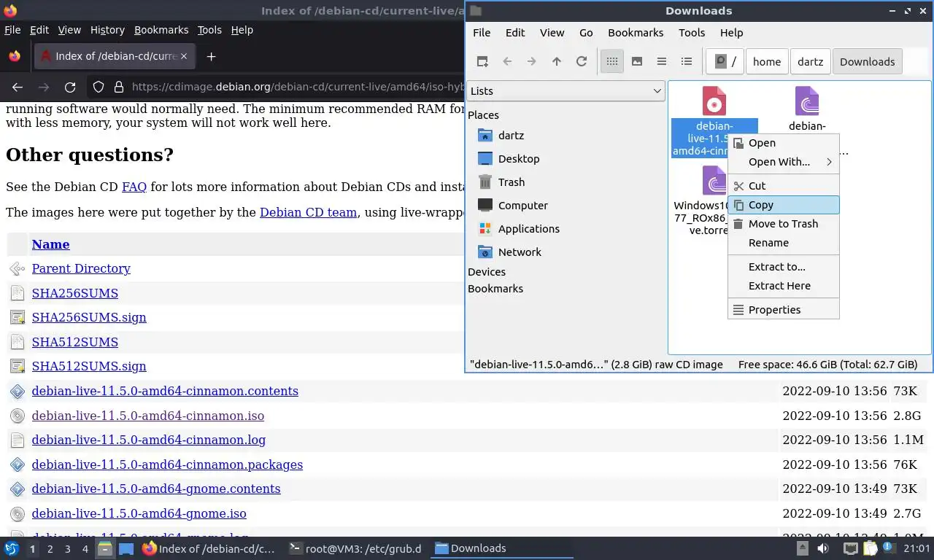Screen dimensions: 934x560
Task: Click the taskbar clock
Action: pos(916,548)
